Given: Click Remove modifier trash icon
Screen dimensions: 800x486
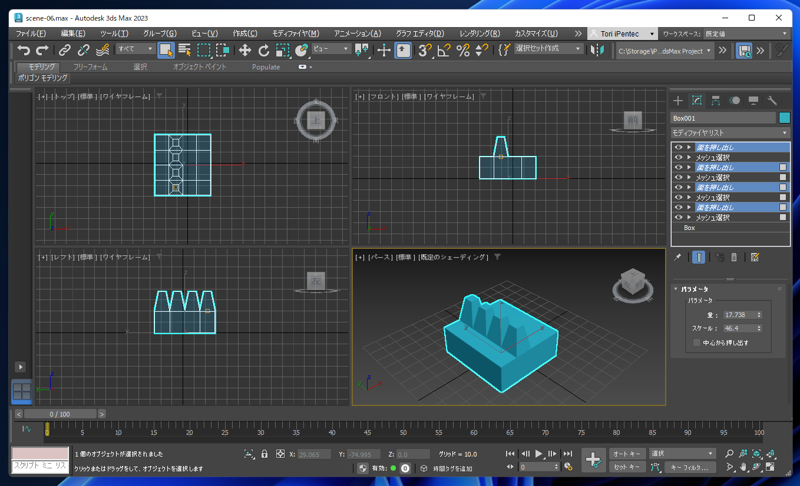Looking at the screenshot, I should [x=734, y=258].
